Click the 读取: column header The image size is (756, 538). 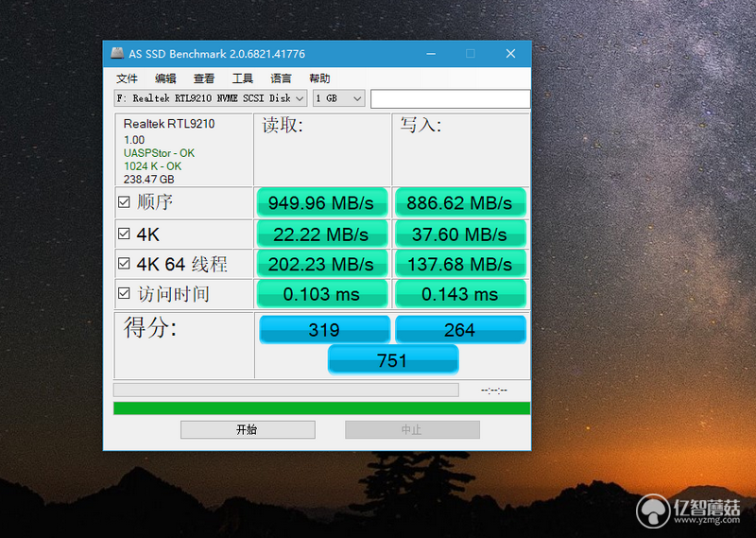(283, 125)
